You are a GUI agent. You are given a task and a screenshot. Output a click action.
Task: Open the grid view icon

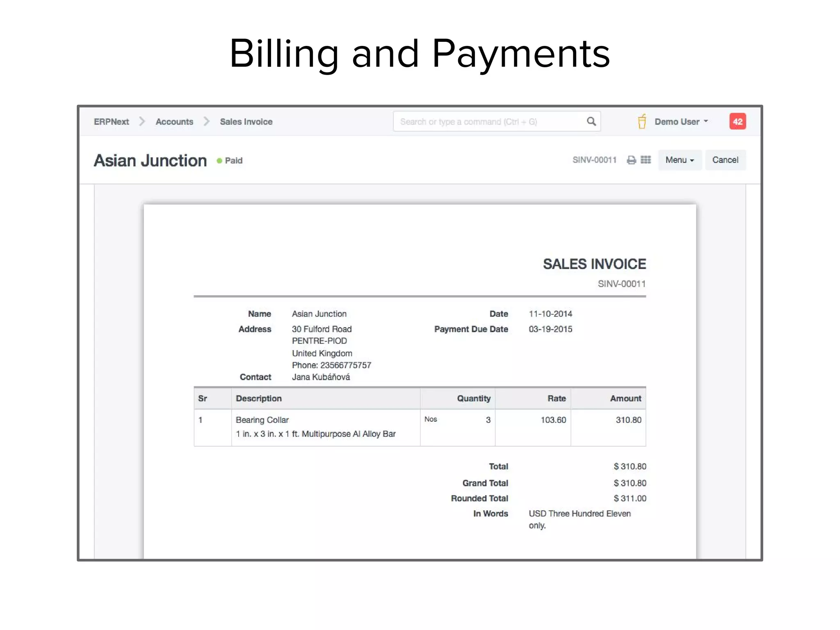[x=646, y=160]
